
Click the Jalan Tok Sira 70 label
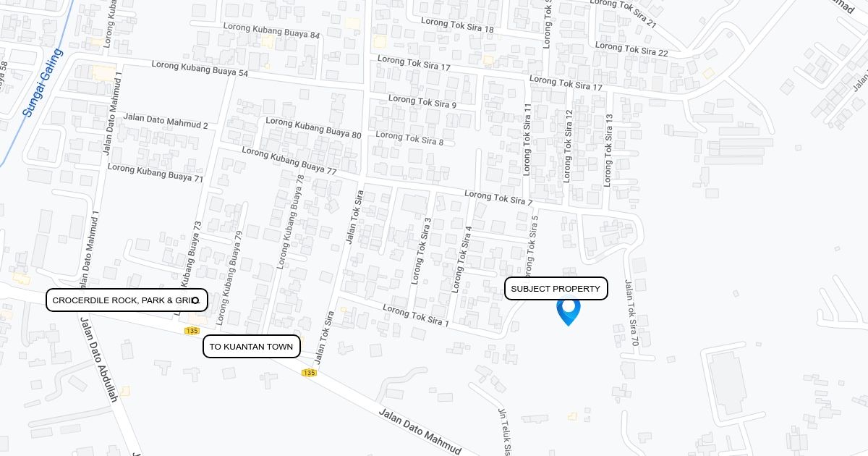pyautogui.click(x=631, y=312)
